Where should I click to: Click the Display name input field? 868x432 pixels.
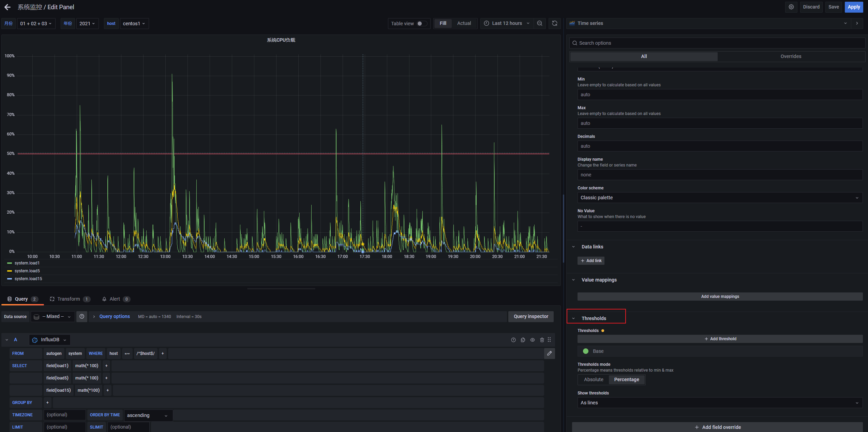720,174
